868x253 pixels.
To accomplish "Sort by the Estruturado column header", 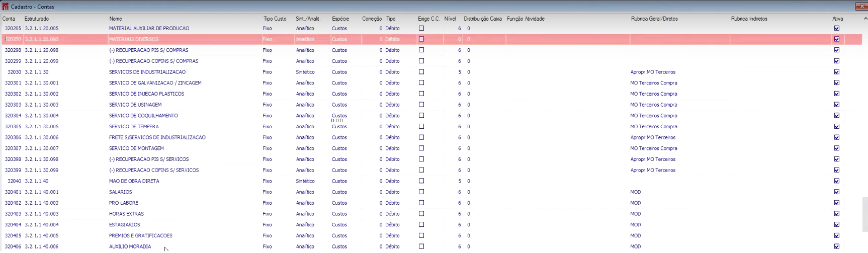I will [x=37, y=19].
